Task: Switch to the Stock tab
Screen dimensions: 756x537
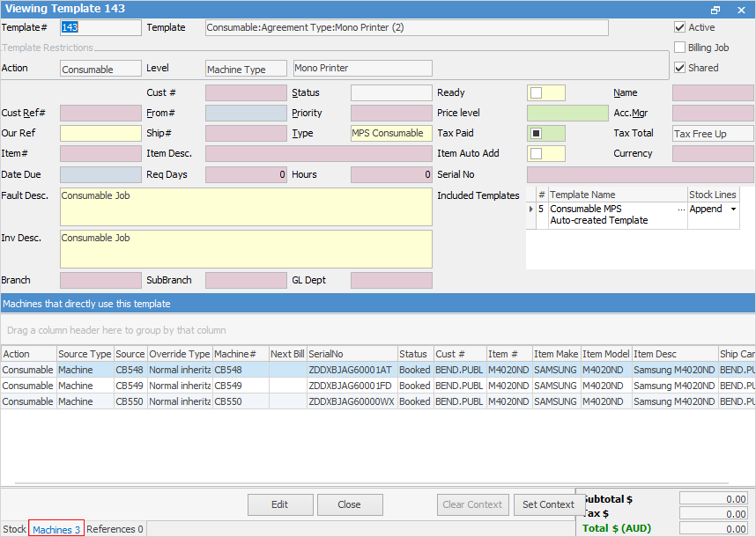Action: coord(14,529)
